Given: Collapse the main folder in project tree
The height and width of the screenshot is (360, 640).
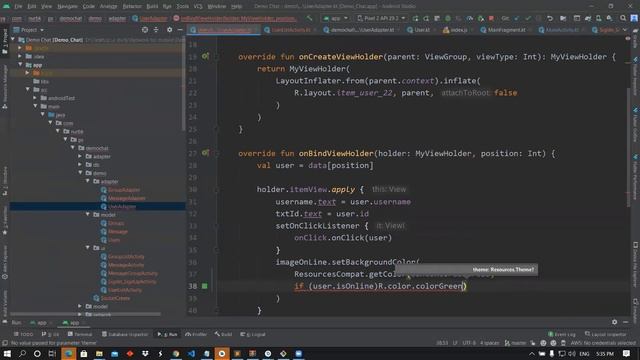Looking at the screenshot, I should tap(36, 106).
